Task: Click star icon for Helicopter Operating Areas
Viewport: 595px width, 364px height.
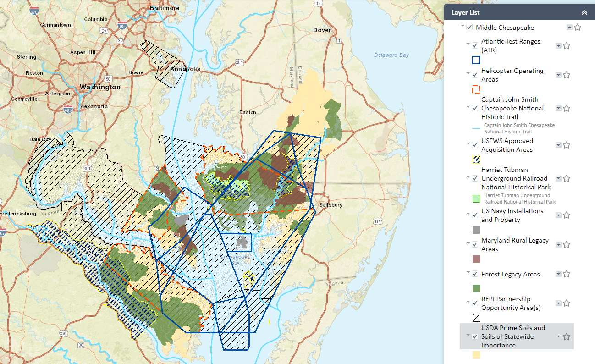Action: (x=567, y=75)
